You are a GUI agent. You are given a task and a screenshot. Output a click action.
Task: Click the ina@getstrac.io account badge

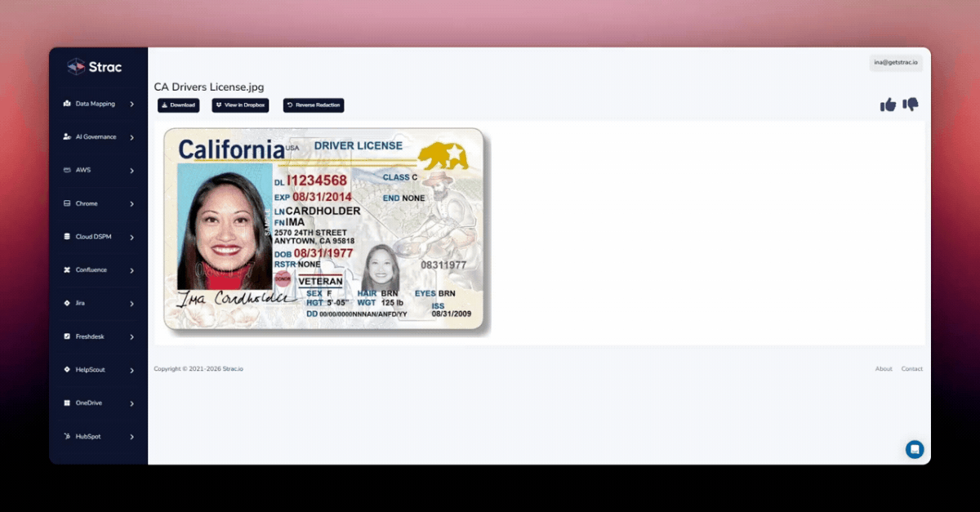[896, 62]
